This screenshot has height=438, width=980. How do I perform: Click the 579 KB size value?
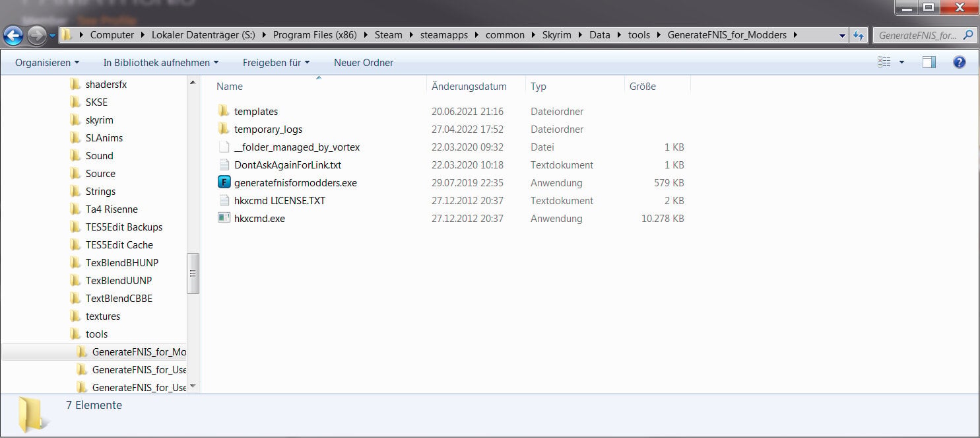coord(669,183)
